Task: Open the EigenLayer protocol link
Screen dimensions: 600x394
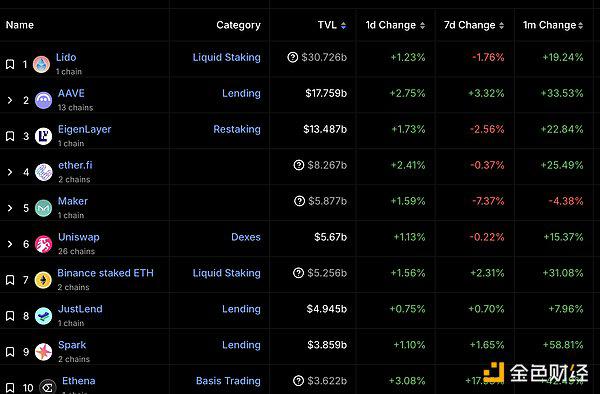Action: (85, 129)
